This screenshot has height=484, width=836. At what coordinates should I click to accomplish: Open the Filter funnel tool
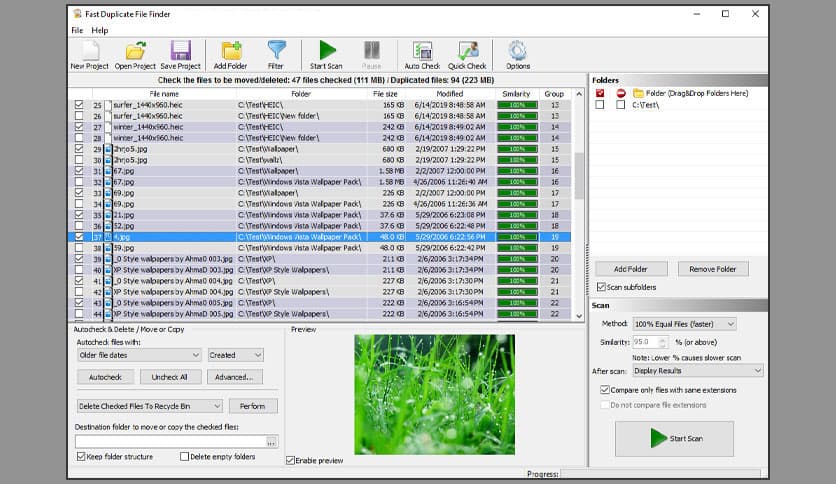[276, 51]
